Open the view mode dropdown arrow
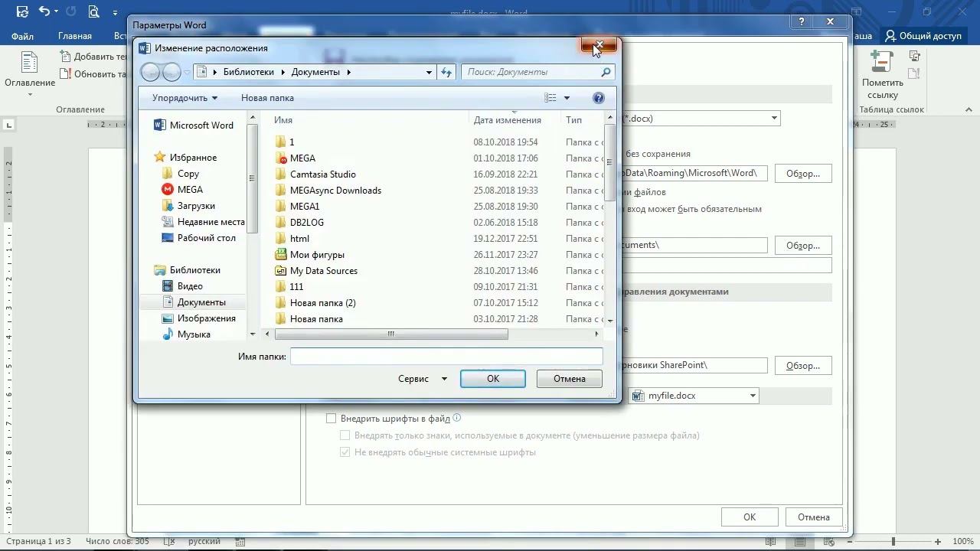Viewport: 980px width, 551px height. (x=567, y=98)
